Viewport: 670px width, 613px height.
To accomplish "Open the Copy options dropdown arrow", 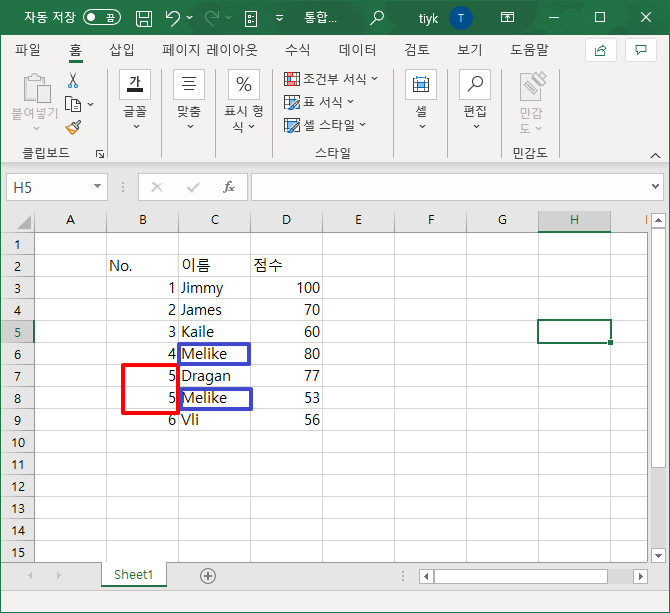I will click(x=91, y=104).
